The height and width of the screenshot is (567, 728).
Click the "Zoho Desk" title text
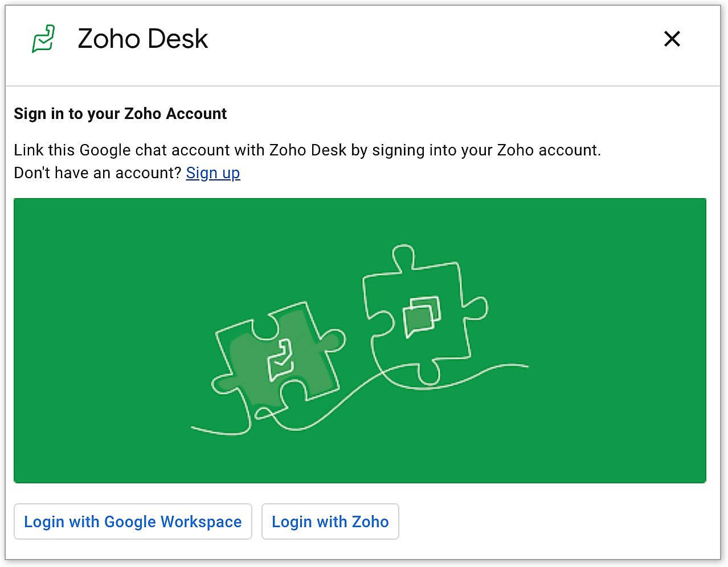pos(142,39)
